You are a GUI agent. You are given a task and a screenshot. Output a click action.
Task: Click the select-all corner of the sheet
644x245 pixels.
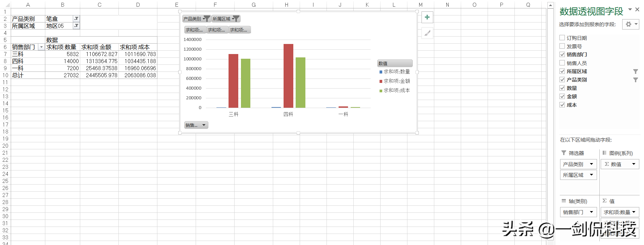(x=5, y=5)
